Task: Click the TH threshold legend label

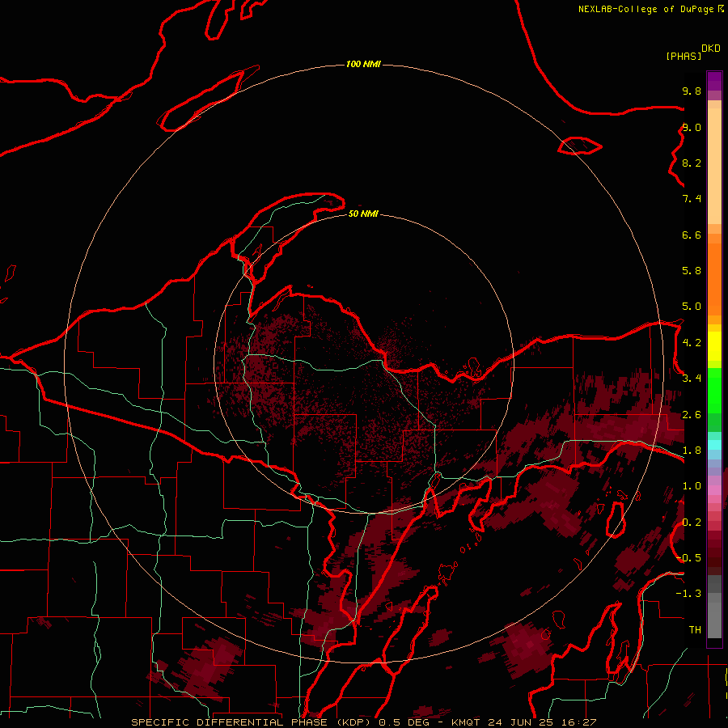Action: click(695, 630)
